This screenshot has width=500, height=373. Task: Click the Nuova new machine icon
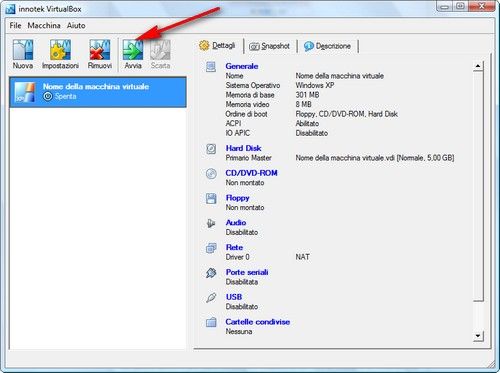coord(23,50)
